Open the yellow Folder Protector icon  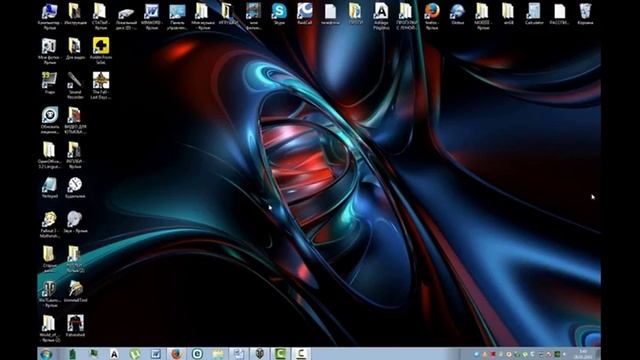point(101,50)
